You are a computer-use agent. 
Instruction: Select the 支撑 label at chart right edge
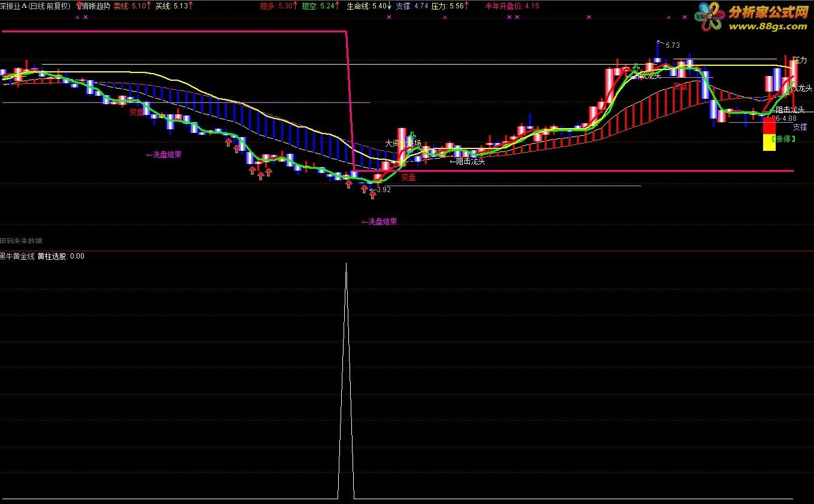click(800, 127)
